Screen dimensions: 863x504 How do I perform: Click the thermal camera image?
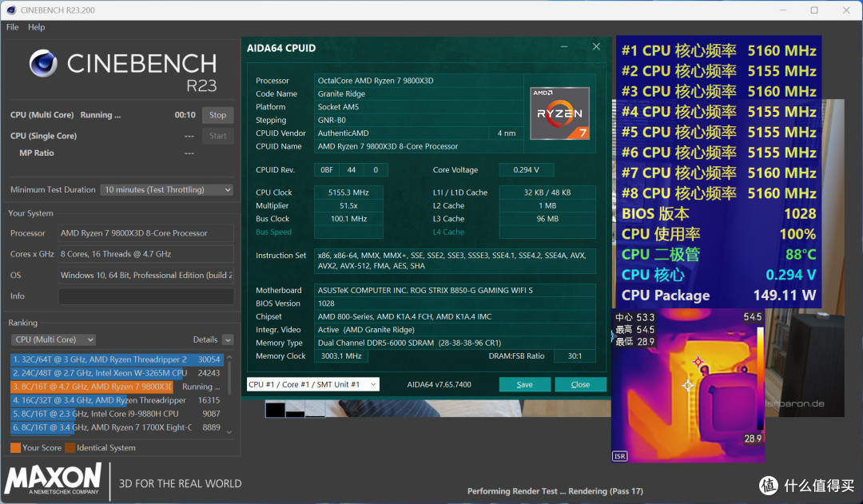(688, 385)
